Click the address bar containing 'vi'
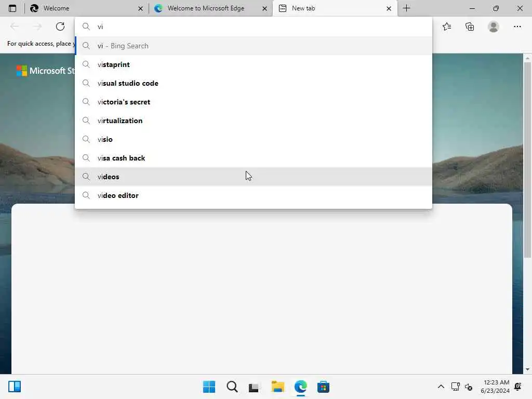Viewport: 532px width, 399px height. (254, 26)
